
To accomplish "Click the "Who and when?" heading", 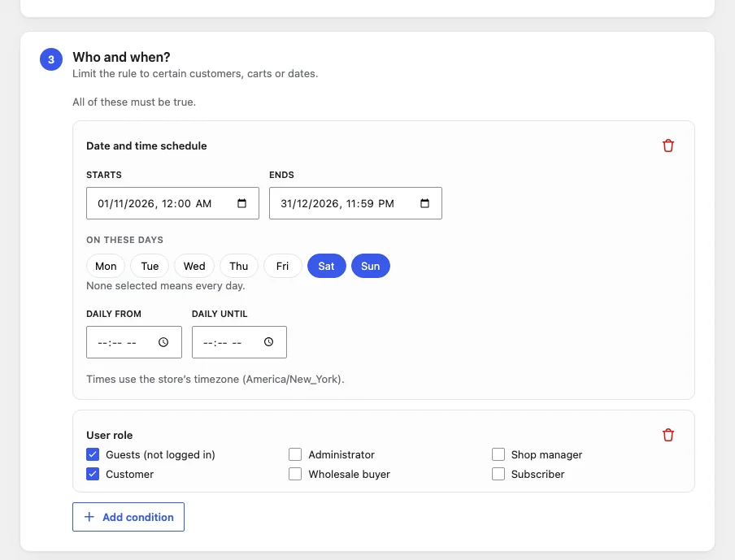I will (x=121, y=57).
